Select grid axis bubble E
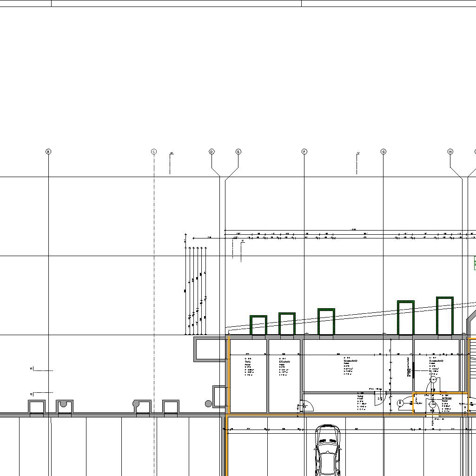Viewport: 476px width, 476px height. point(238,152)
